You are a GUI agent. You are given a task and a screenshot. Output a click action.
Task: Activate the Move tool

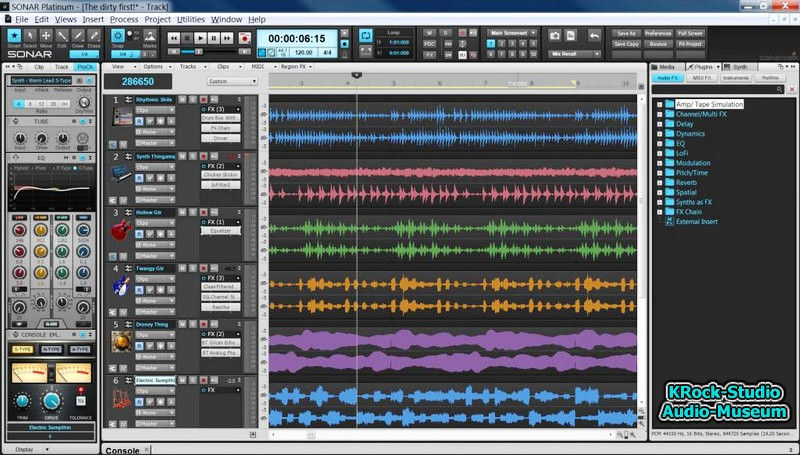click(x=46, y=36)
